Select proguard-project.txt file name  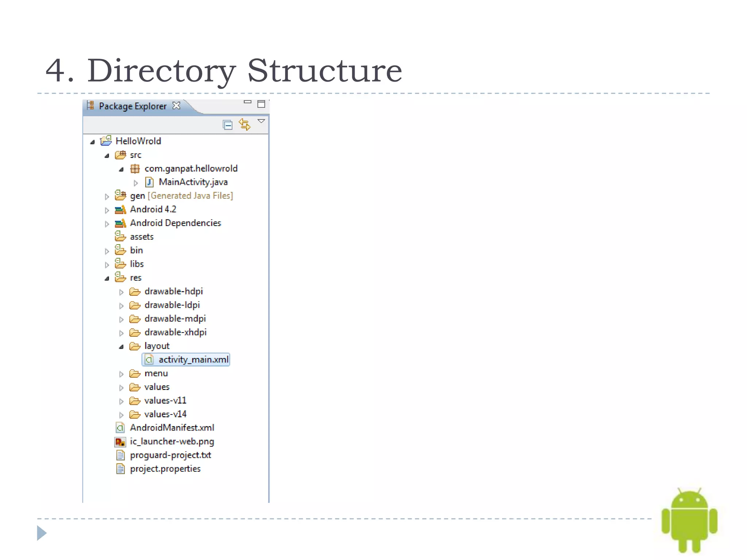[171, 455]
